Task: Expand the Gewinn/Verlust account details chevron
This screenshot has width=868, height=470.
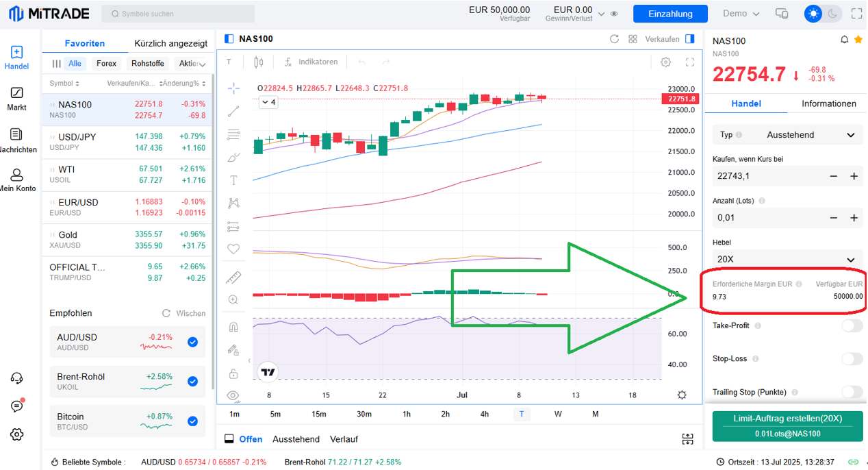Action: pyautogui.click(x=601, y=14)
